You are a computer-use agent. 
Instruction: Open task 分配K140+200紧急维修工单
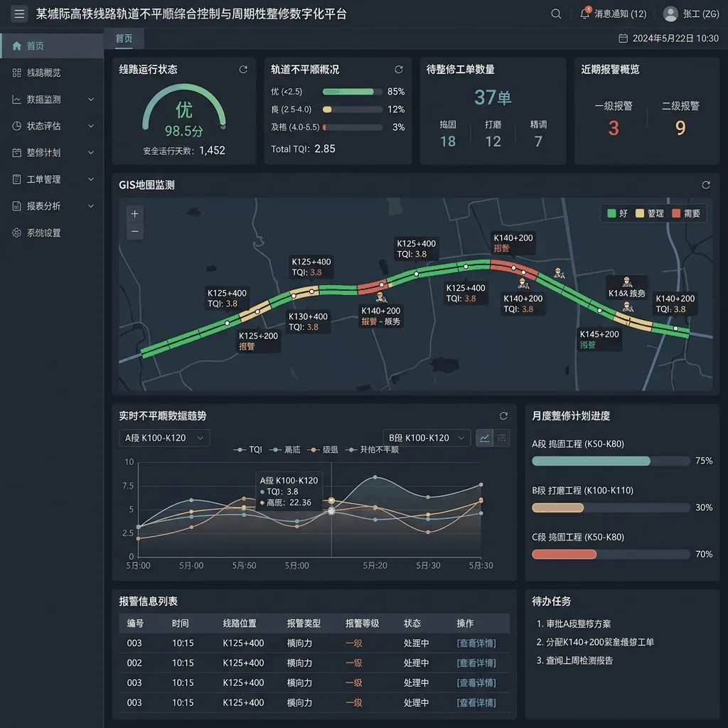tap(595, 642)
